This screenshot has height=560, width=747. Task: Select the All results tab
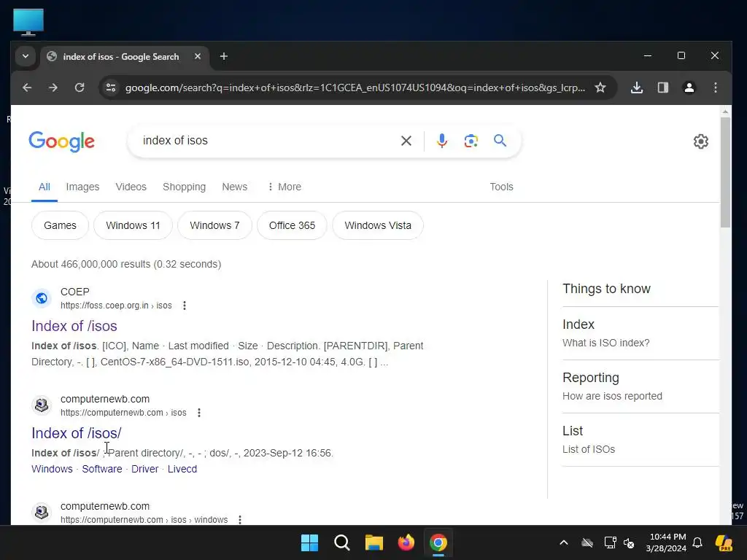pyautogui.click(x=44, y=187)
